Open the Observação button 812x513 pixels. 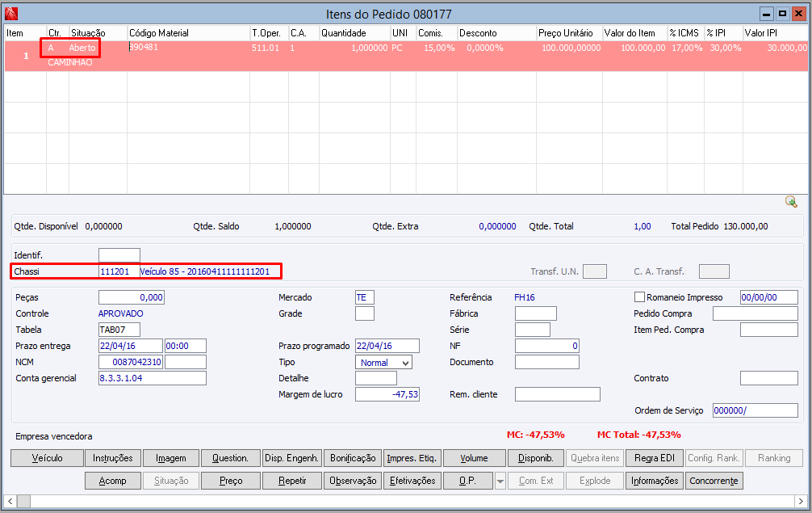[x=354, y=481]
